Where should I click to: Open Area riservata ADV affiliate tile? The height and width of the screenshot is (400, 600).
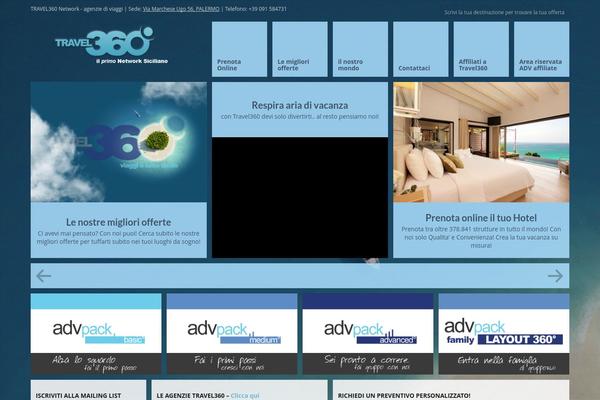(x=541, y=49)
